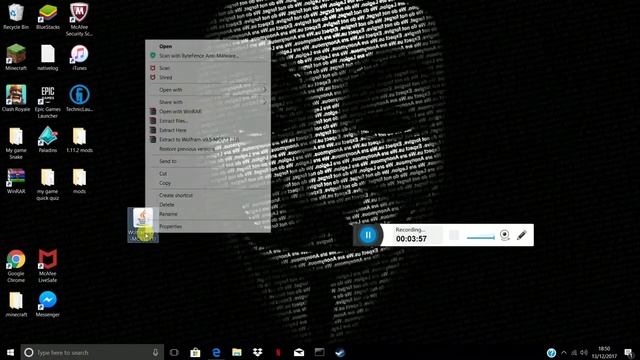Select the Google Chrome shortcut
The height and width of the screenshot is (360, 640).
16,266
